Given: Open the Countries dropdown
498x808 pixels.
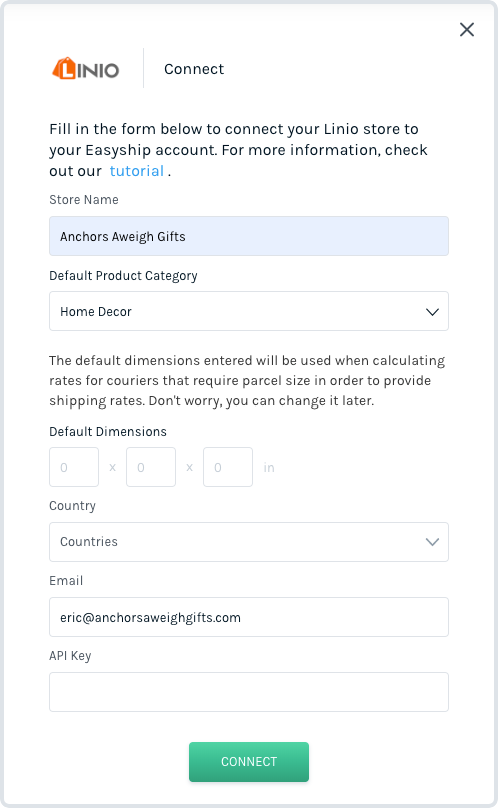Looking at the screenshot, I should pyautogui.click(x=248, y=542).
